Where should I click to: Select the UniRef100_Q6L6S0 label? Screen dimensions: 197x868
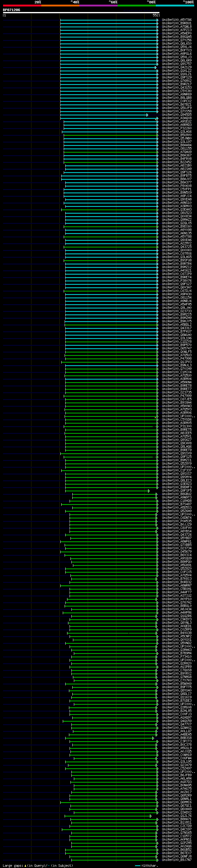[177, 43]
